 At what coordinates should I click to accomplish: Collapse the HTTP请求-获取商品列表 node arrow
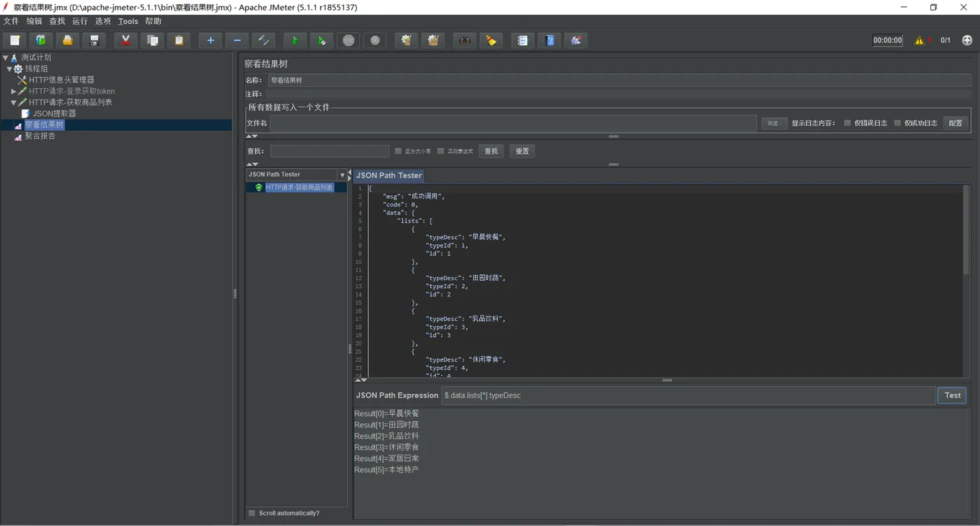click(x=13, y=103)
